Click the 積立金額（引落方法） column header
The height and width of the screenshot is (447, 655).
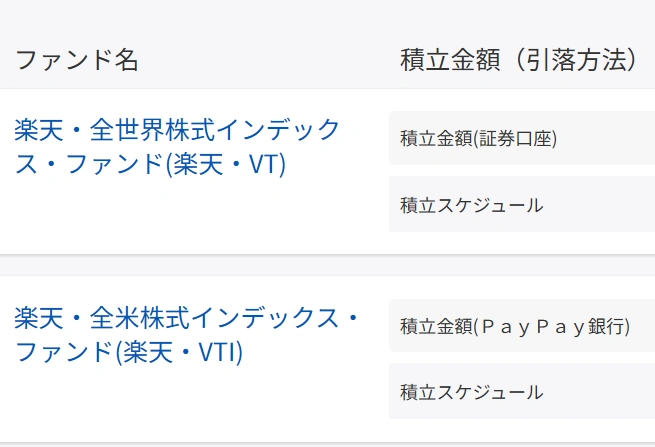pos(518,60)
